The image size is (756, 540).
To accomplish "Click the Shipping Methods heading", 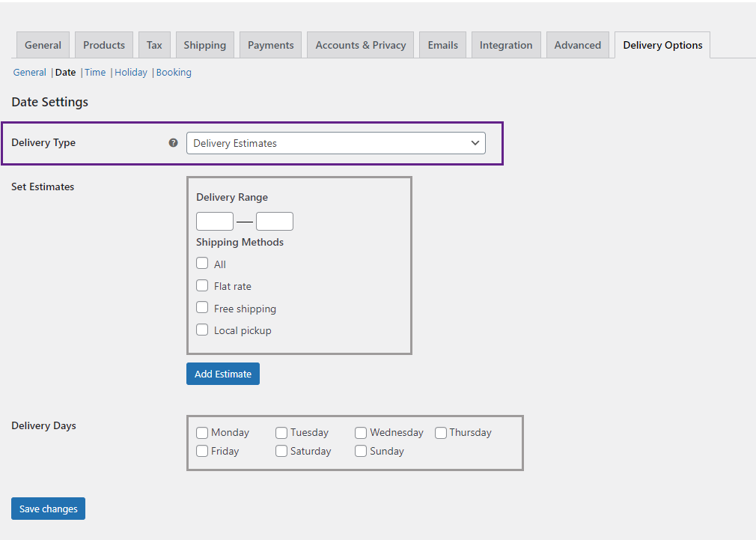I will [240, 242].
